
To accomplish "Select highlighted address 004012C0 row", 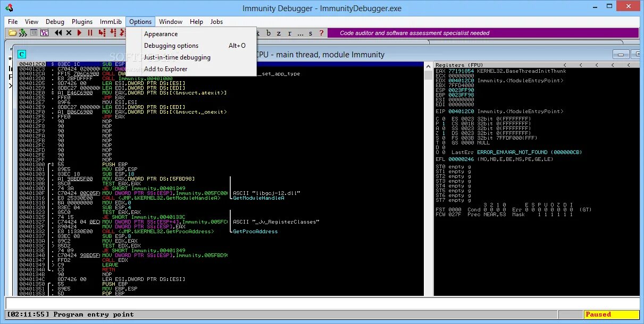I will point(220,65).
